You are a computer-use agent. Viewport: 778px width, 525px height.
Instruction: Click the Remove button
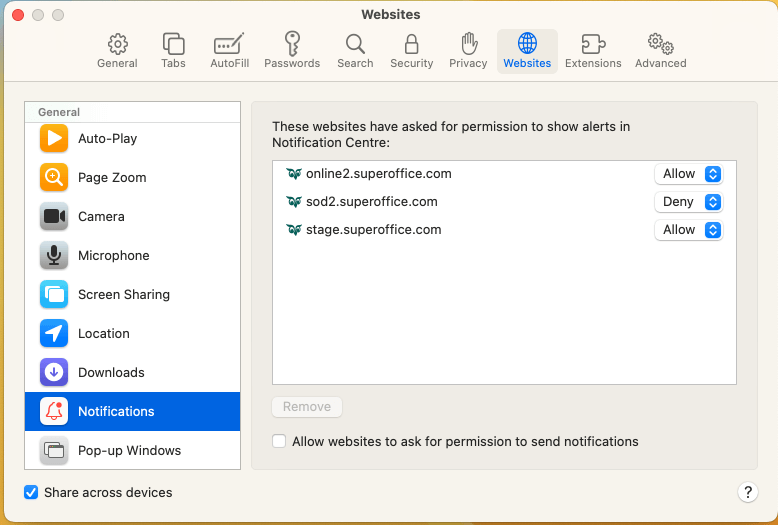click(307, 407)
